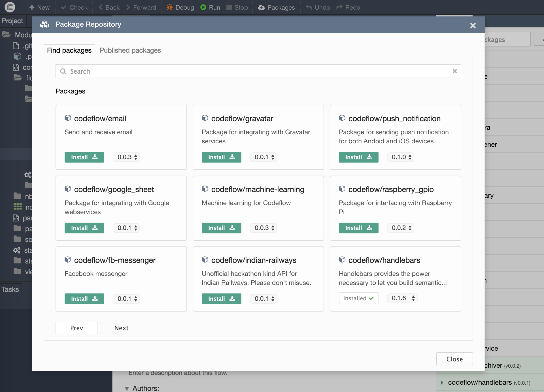Install the codeflow/raspberry_gpio package

click(x=358, y=228)
